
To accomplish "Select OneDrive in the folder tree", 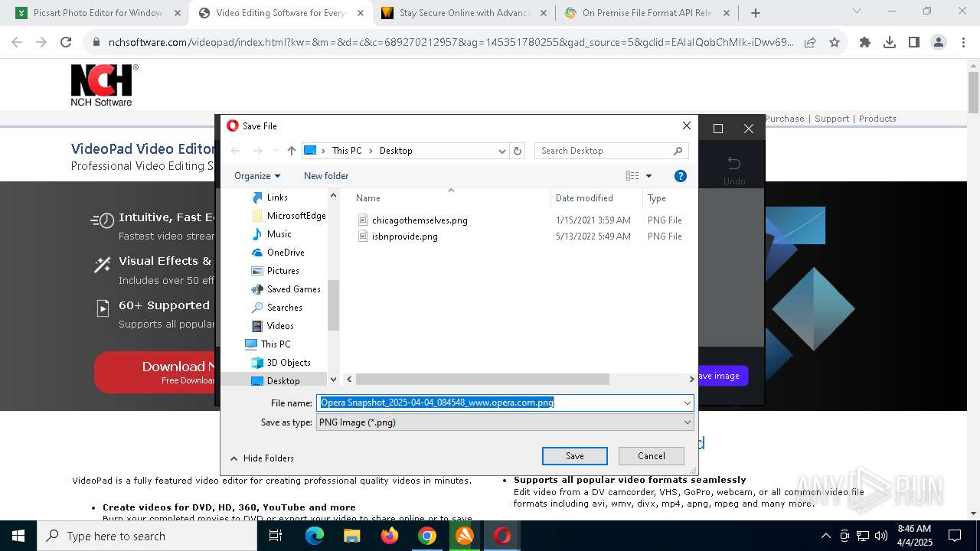I will [286, 253].
